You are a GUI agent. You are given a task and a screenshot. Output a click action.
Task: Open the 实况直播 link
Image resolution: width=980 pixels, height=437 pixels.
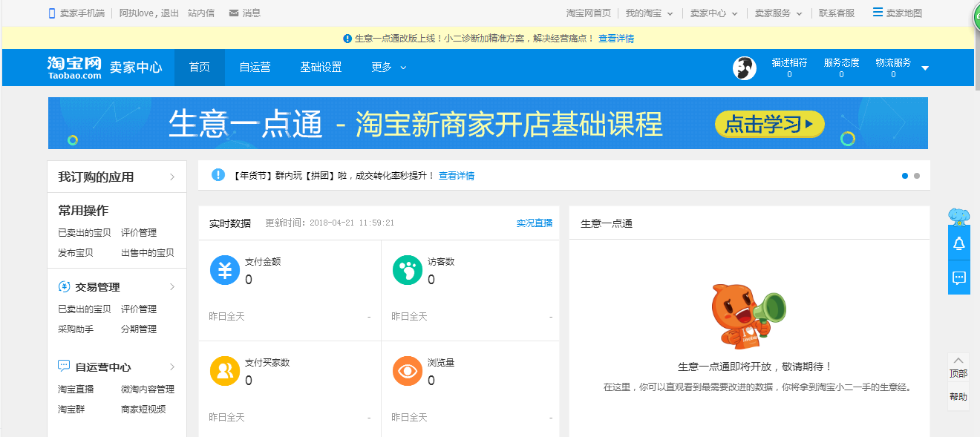534,223
